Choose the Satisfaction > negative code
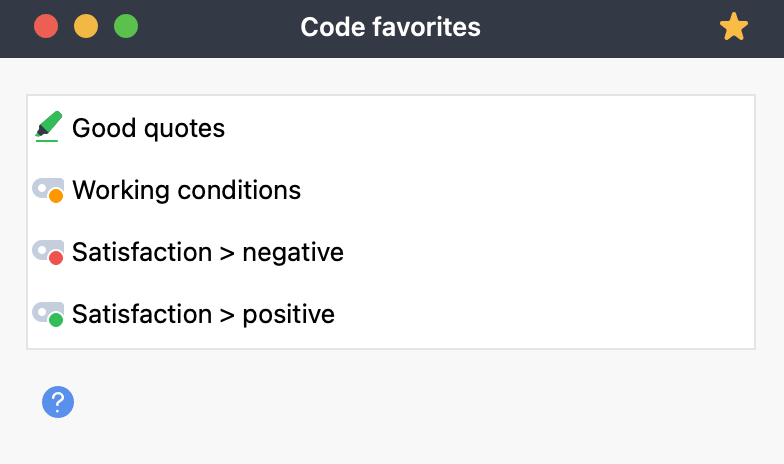This screenshot has width=784, height=464. pyautogui.click(x=208, y=252)
